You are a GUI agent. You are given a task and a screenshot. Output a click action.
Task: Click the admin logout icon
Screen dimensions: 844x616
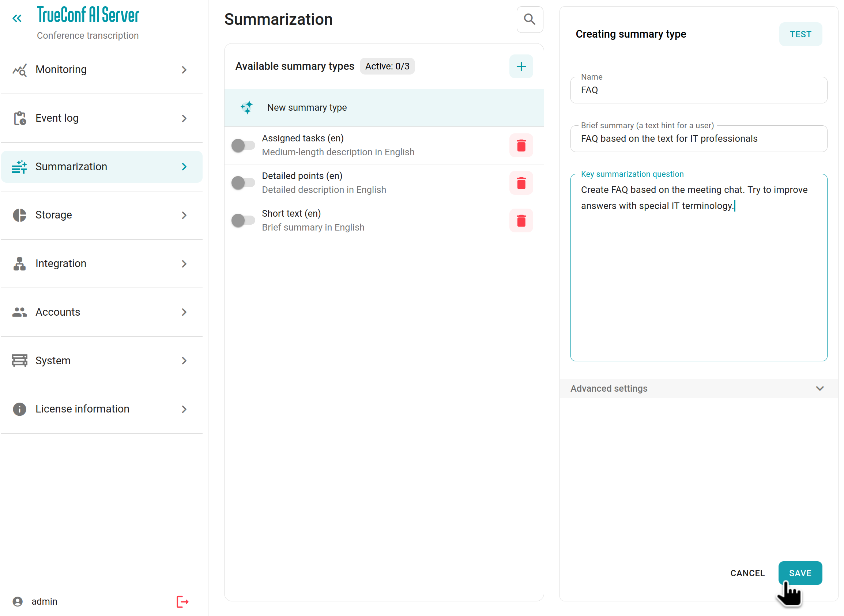click(182, 601)
